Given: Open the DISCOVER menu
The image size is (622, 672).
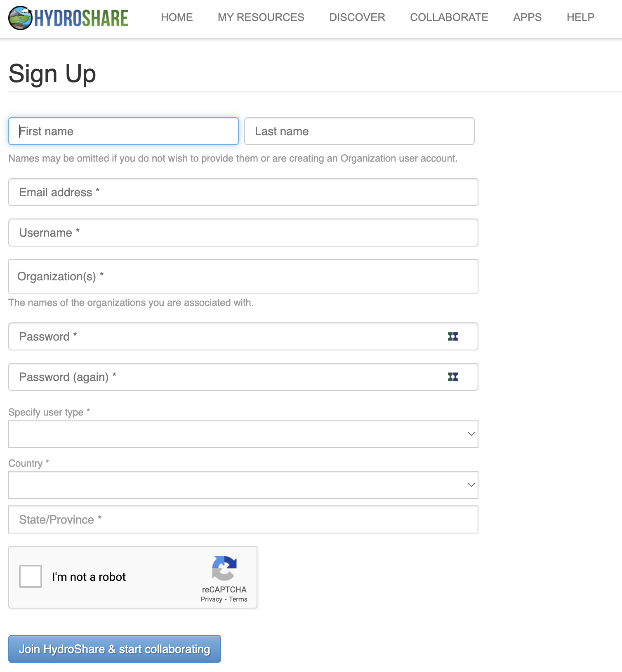Looking at the screenshot, I should pyautogui.click(x=357, y=17).
